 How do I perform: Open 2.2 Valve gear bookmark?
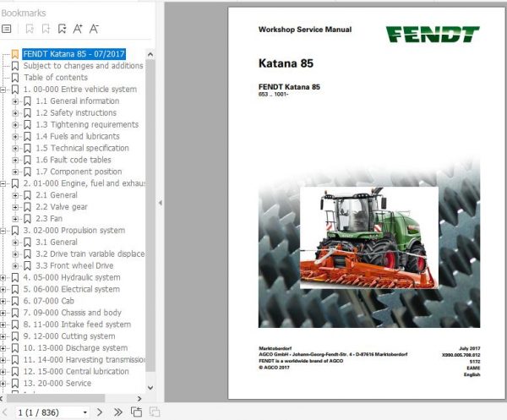[62, 207]
